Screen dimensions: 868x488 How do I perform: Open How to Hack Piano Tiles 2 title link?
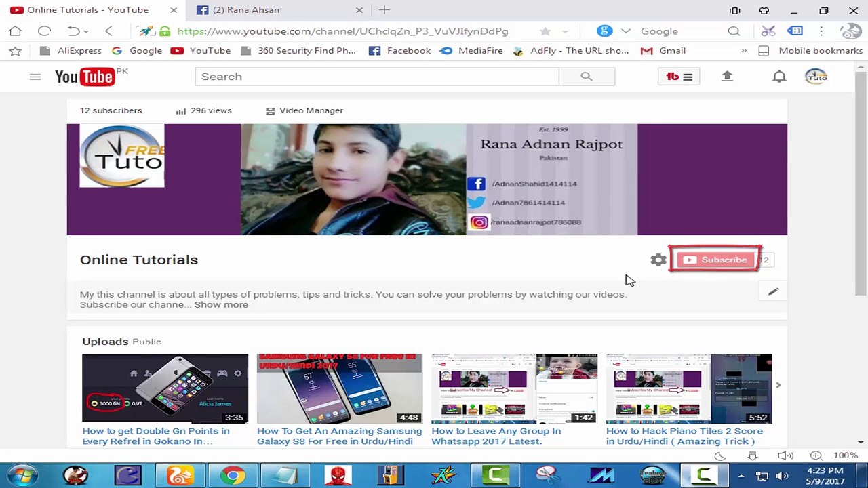[684, 436]
